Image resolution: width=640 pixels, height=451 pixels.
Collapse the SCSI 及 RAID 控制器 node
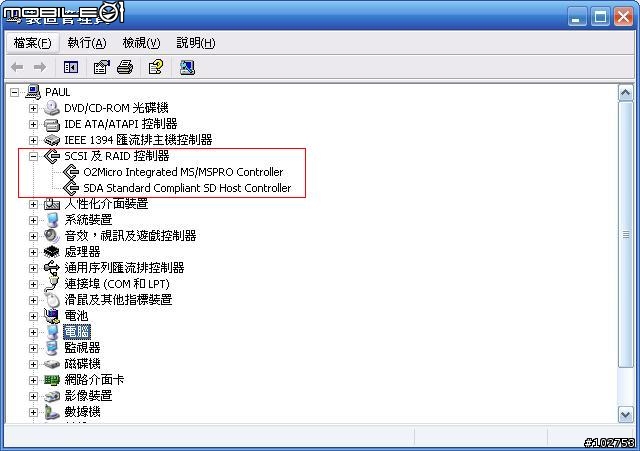point(33,156)
